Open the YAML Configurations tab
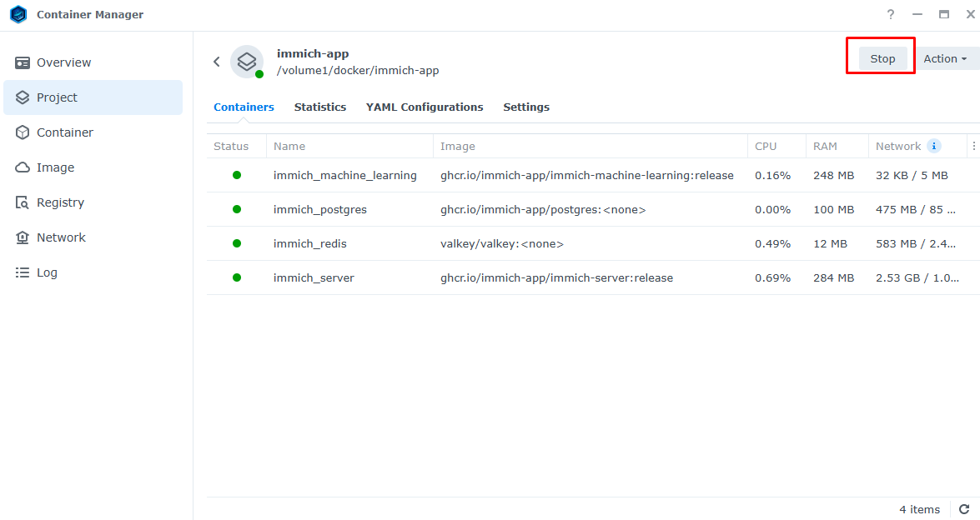The height and width of the screenshot is (520, 980). [x=425, y=107]
